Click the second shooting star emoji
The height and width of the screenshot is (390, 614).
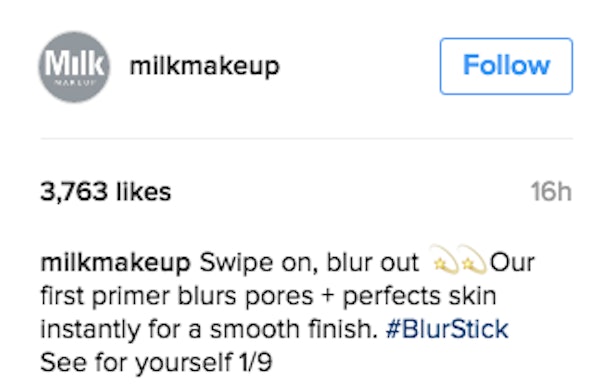[473, 260]
